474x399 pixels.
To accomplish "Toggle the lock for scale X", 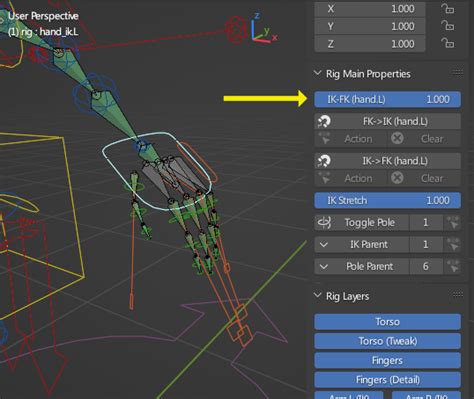I will [x=448, y=9].
